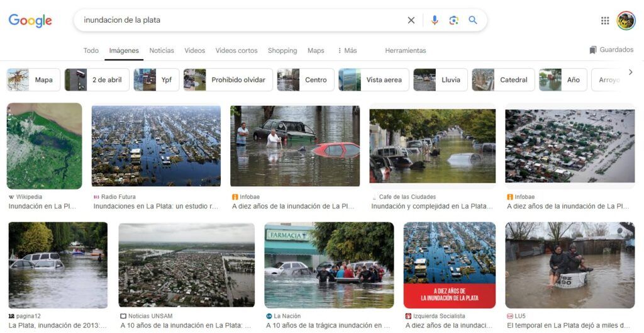Open Herramientas search tools
Image resolution: width=644 pixels, height=333 pixels.
click(x=405, y=50)
